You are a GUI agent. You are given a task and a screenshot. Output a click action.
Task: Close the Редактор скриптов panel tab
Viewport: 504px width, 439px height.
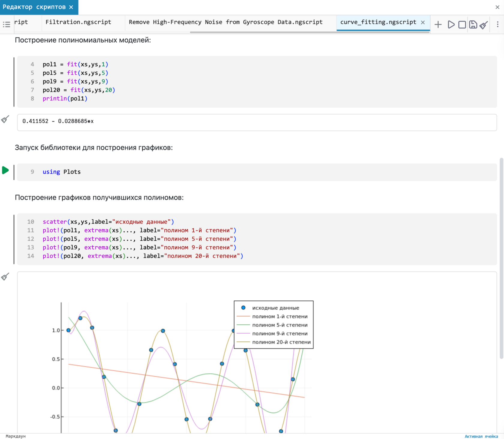pyautogui.click(x=71, y=7)
